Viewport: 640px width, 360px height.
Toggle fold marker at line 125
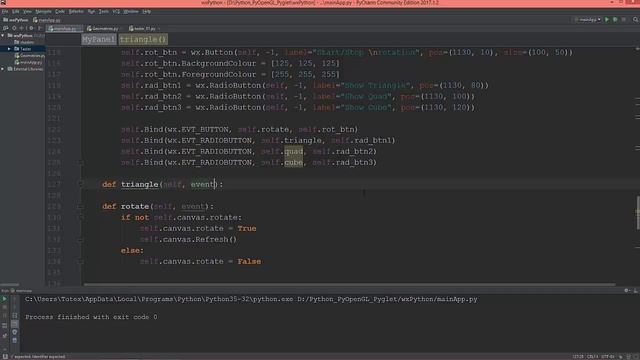tap(80, 162)
